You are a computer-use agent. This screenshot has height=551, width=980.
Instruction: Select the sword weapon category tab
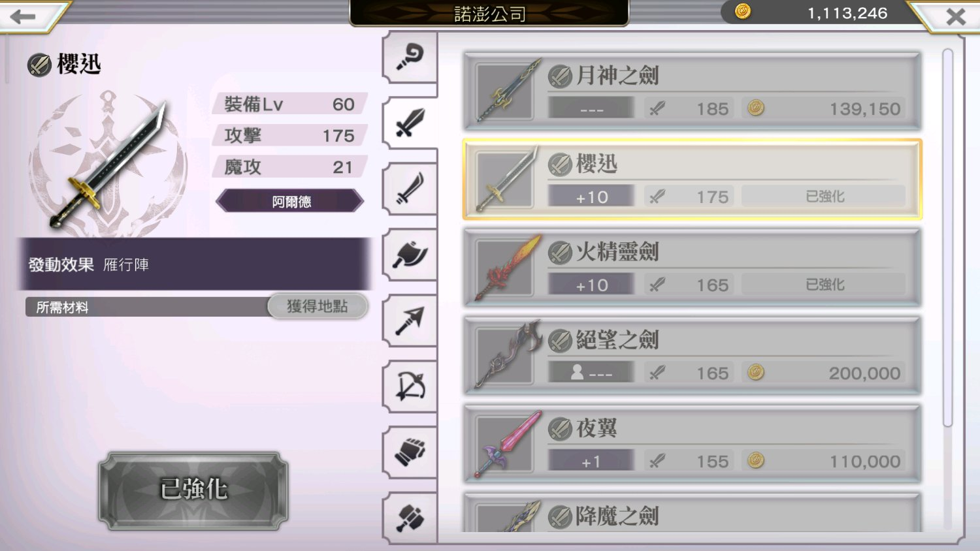[x=410, y=123]
